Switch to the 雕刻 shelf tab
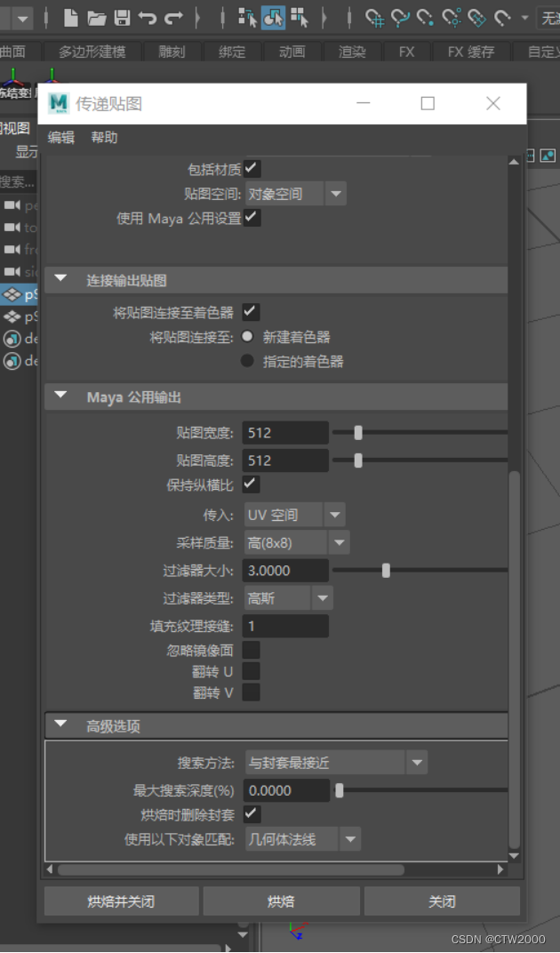This screenshot has height=953, width=560. (172, 52)
